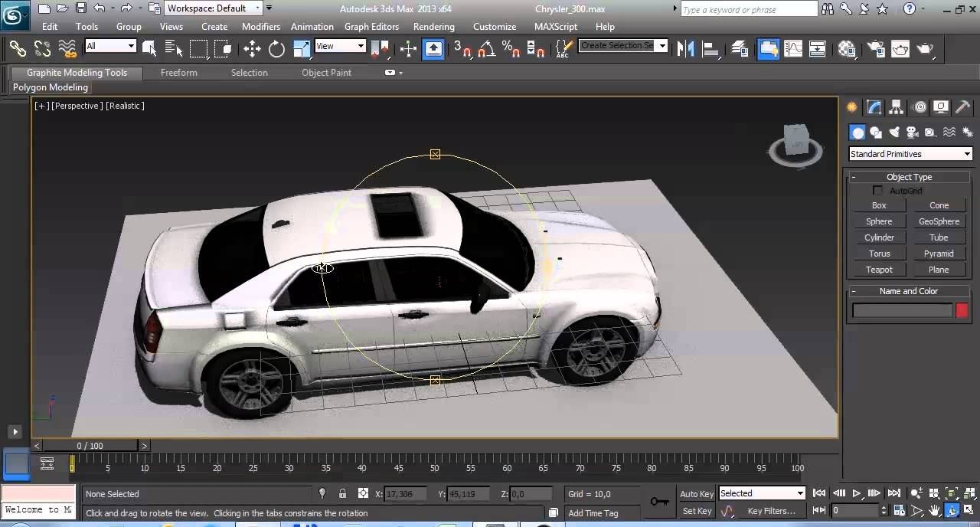Open the View reference coordinate dropdown

coord(341,46)
